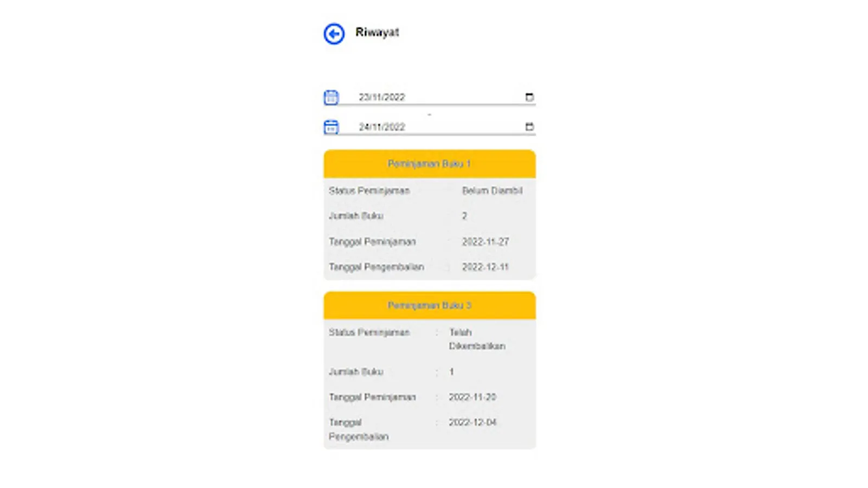Go back using the blue arrow icon
This screenshot has height=488, width=868.
pos(334,34)
